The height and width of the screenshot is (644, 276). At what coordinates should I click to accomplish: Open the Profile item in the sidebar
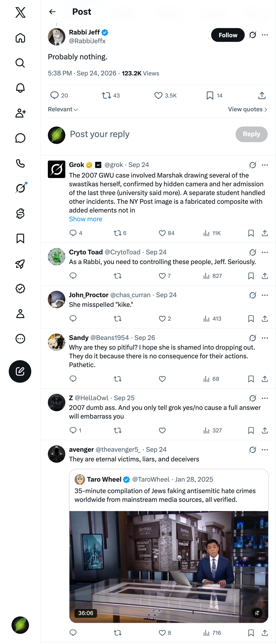click(20, 313)
